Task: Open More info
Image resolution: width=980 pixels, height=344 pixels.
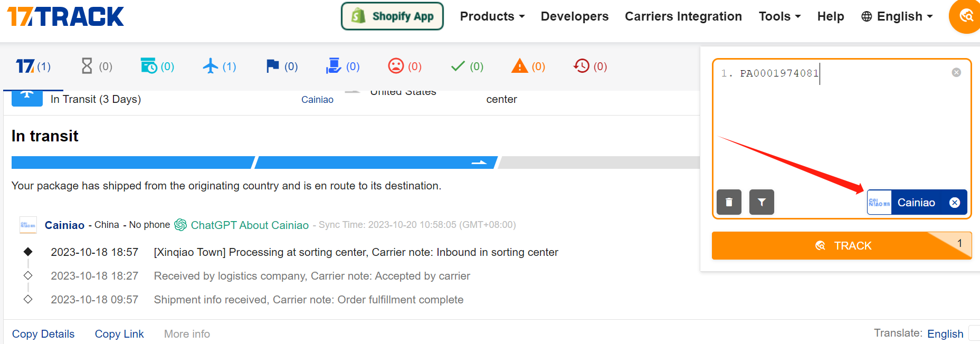Action: (x=187, y=334)
